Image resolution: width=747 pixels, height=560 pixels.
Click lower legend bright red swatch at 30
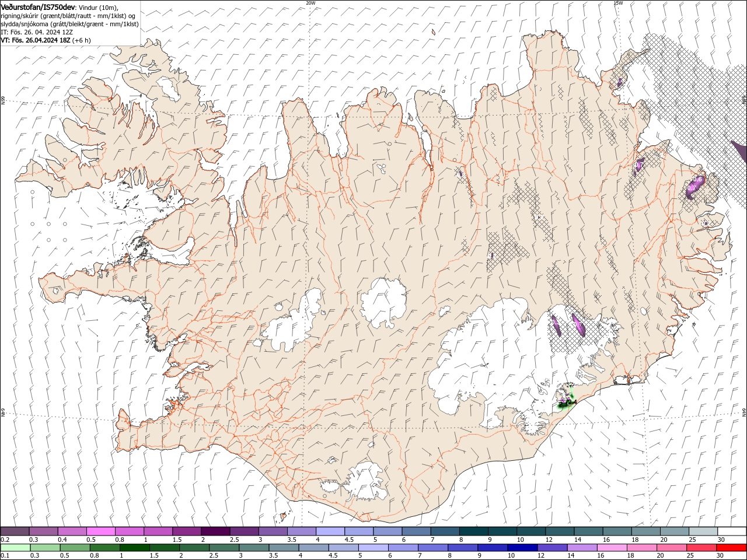731,548
